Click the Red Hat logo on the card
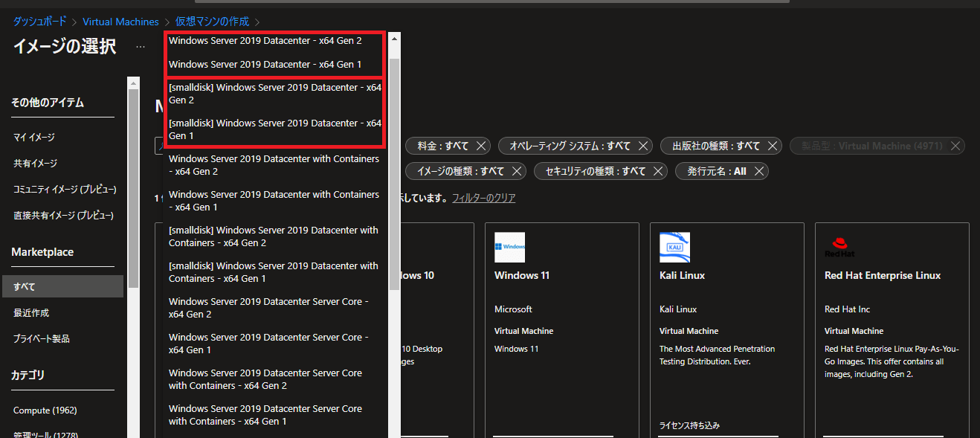 tap(839, 247)
